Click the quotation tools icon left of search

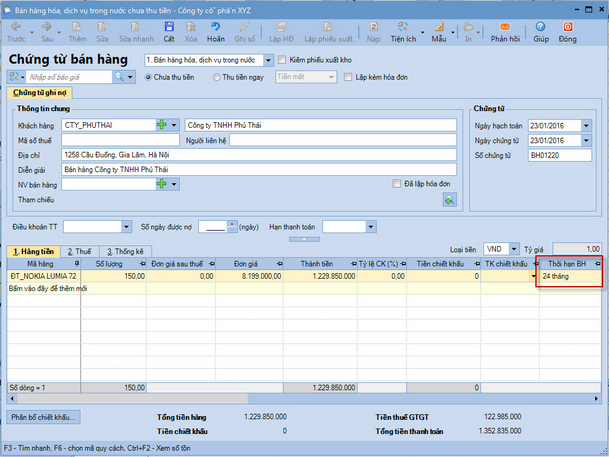click(x=14, y=77)
